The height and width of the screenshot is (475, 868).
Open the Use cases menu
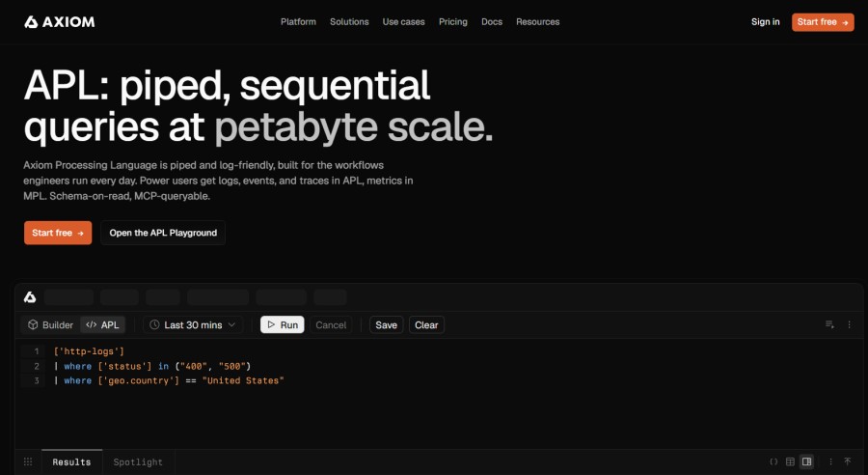[403, 21]
